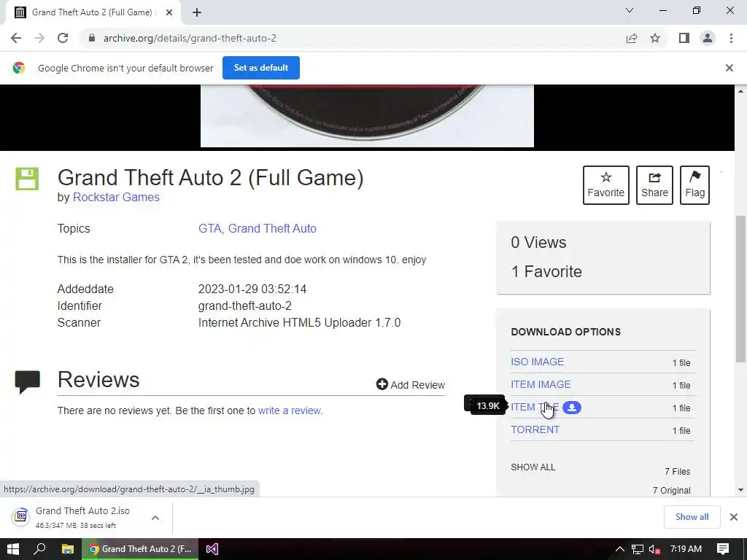Viewport: 747px width, 560px height.
Task: Bookmark this tab with star icon
Action: point(655,38)
